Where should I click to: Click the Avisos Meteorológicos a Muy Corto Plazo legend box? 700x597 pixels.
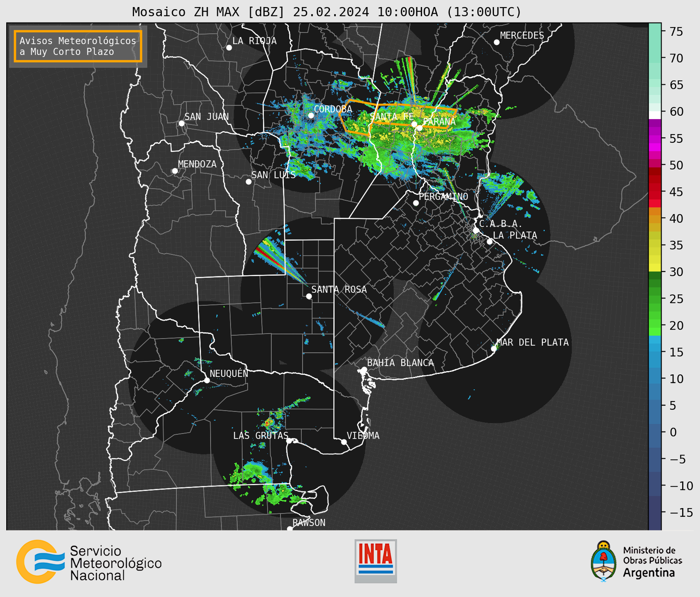tap(78, 46)
